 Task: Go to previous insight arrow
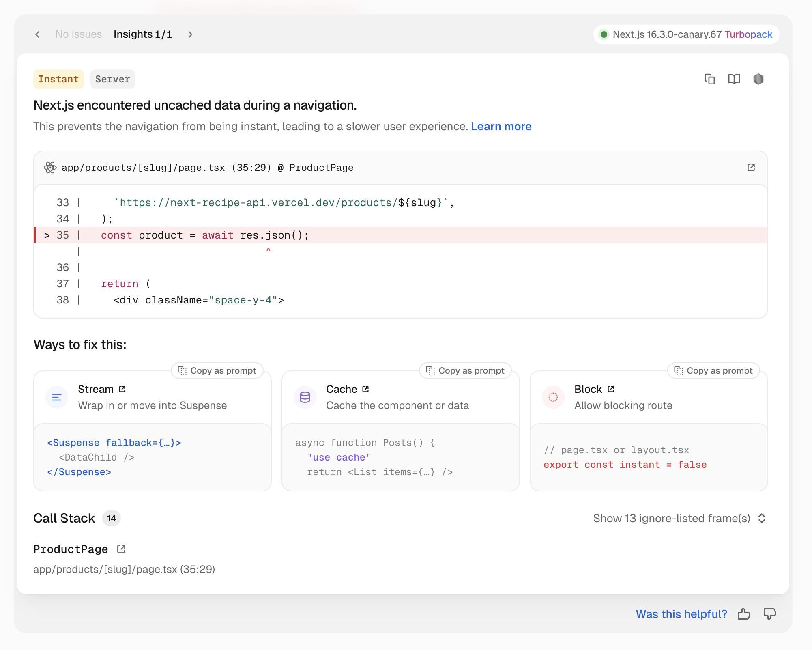[x=37, y=34]
